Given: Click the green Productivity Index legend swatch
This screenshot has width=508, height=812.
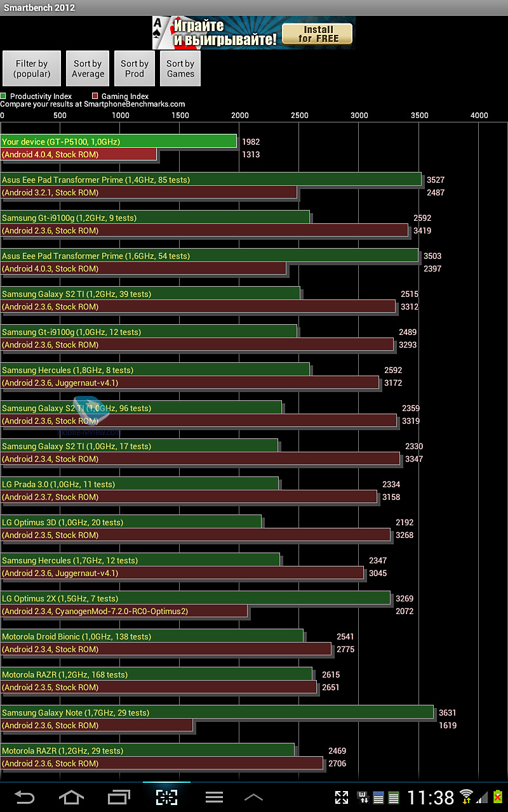Looking at the screenshot, I should coord(3,96).
